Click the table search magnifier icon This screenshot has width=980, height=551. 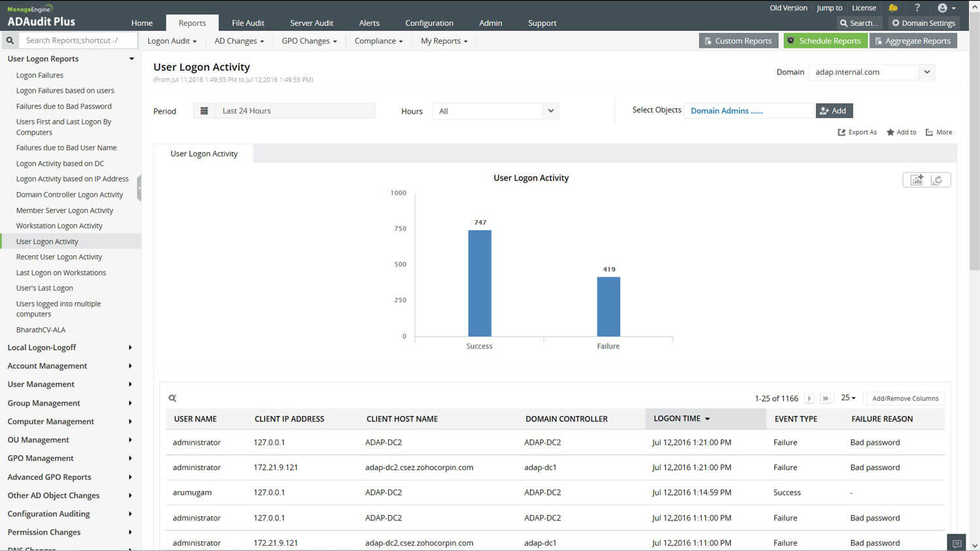click(x=172, y=398)
